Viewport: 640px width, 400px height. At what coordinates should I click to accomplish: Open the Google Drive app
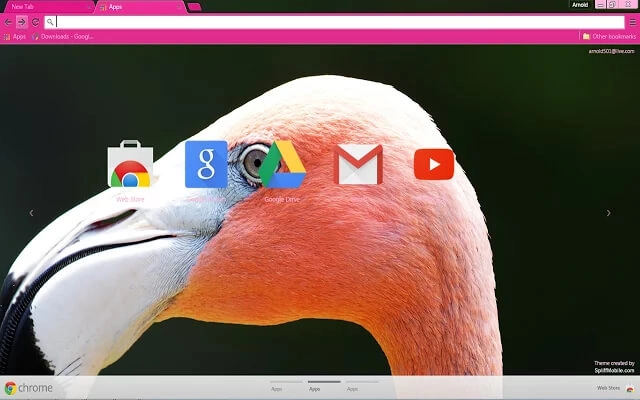tap(282, 164)
